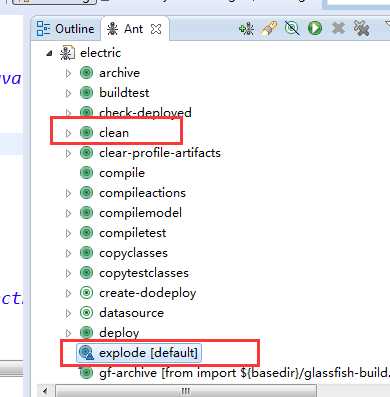Screen dimensions: 390x397
Task: Add buildfiles with search flashlight icon
Action: pyautogui.click(x=269, y=29)
